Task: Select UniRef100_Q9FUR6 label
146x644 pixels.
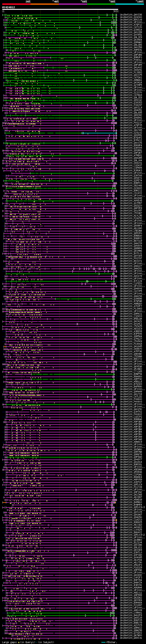Action: [x=131, y=55]
